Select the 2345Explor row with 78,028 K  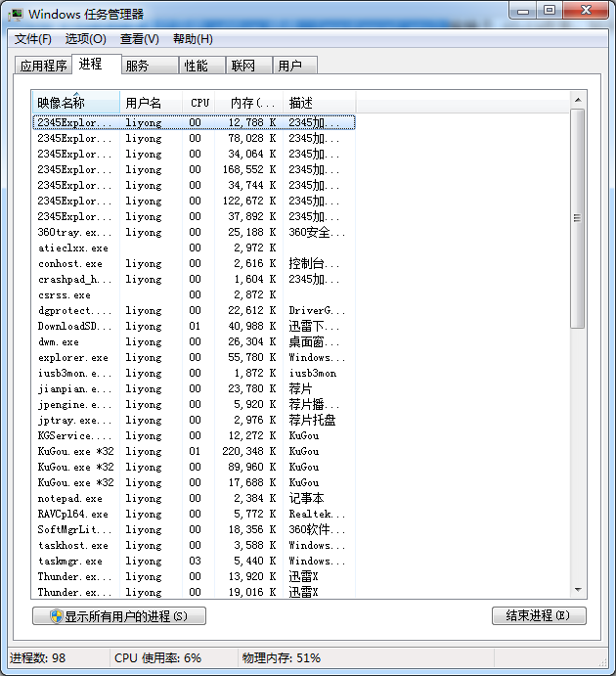point(194,138)
